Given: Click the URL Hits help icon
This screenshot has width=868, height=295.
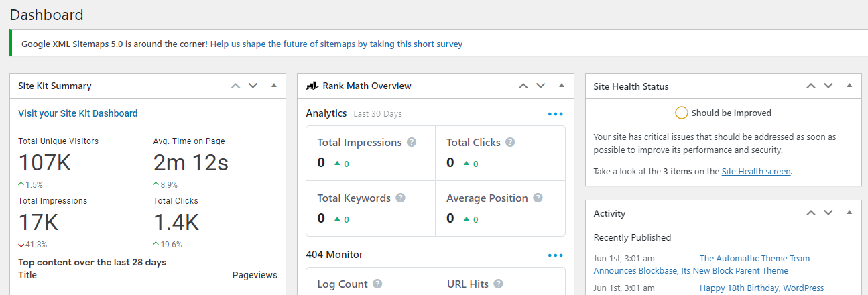Looking at the screenshot, I should click(x=498, y=284).
